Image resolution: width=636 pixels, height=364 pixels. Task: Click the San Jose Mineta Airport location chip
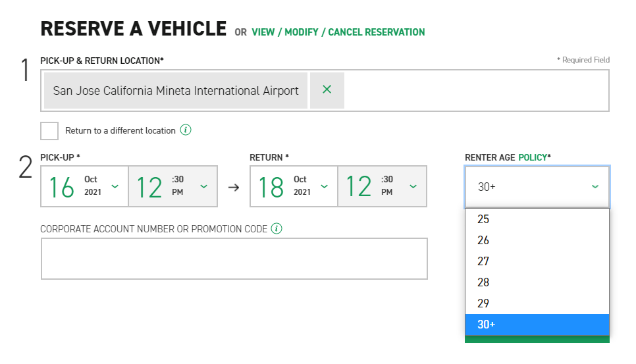[176, 91]
